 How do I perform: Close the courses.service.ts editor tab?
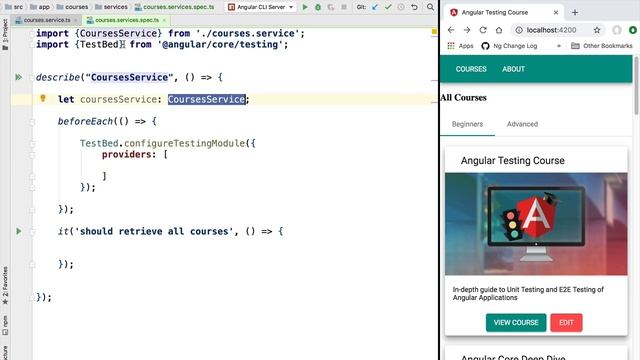[76, 20]
